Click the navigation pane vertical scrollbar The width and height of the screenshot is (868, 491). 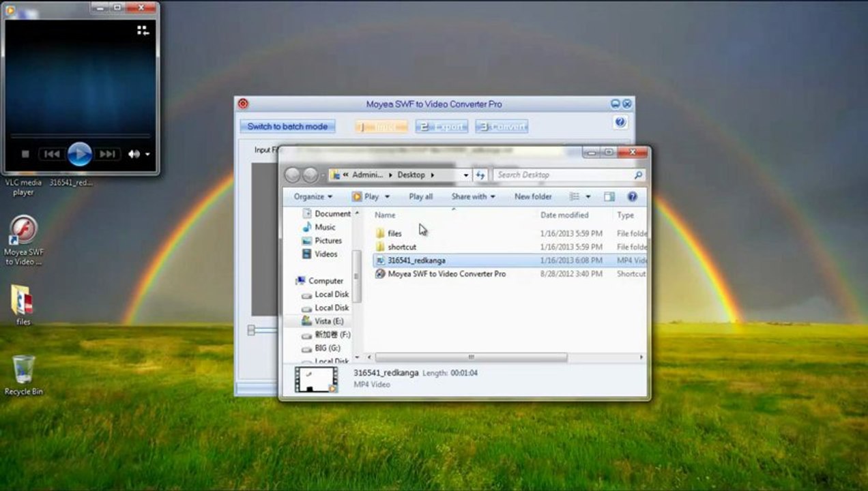coord(356,276)
